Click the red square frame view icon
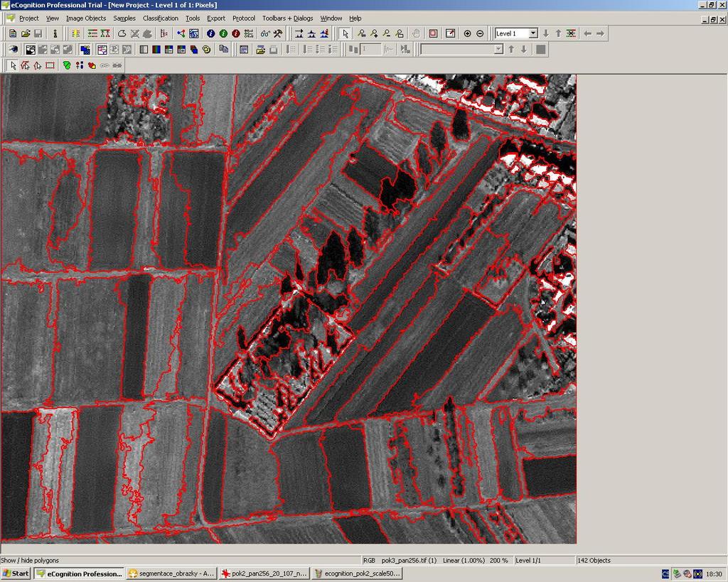 [433, 33]
